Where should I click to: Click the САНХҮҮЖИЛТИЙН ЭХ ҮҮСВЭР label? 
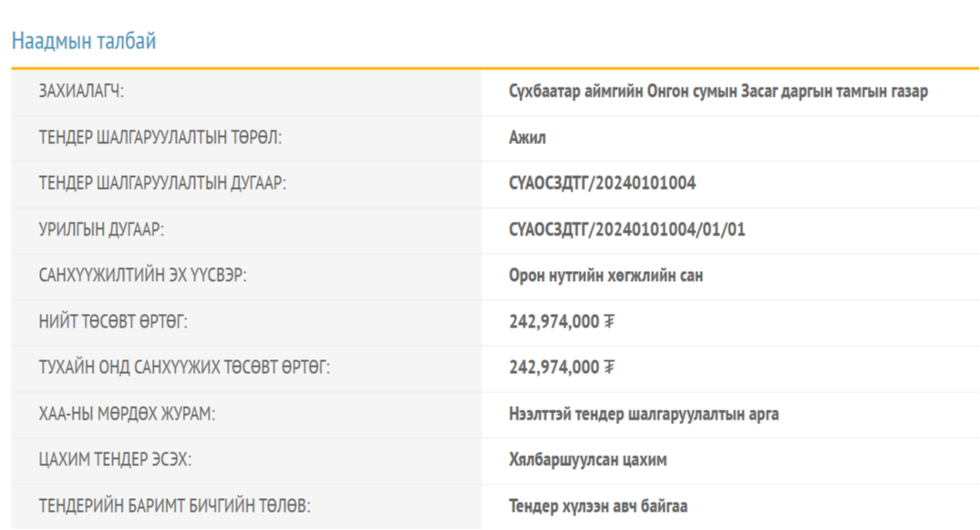142,275
